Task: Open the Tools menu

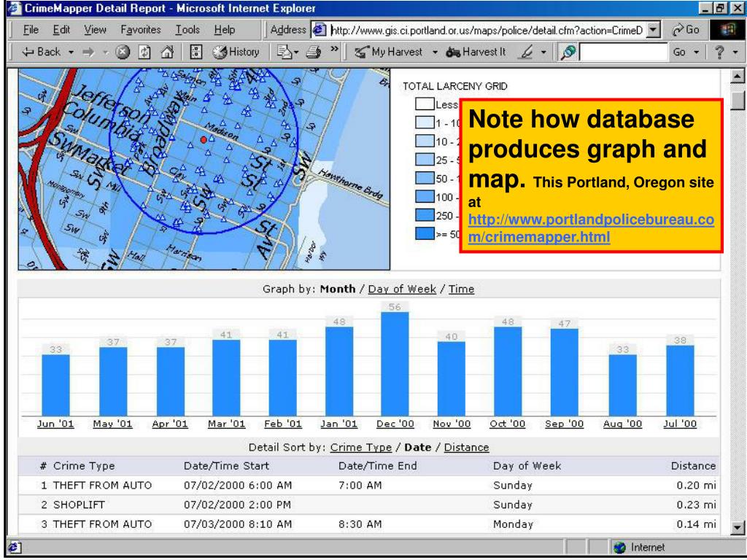Action: coord(187,30)
